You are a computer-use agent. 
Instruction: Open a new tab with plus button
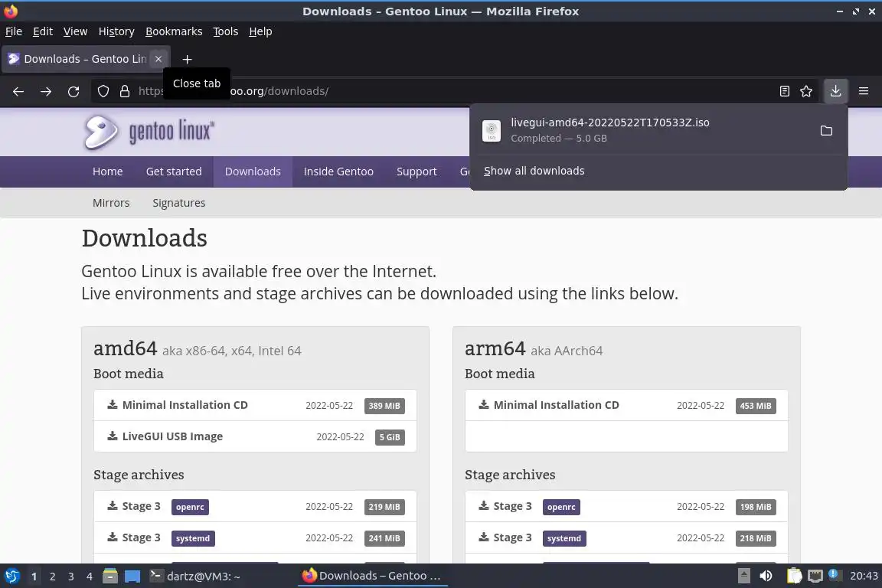188,59
